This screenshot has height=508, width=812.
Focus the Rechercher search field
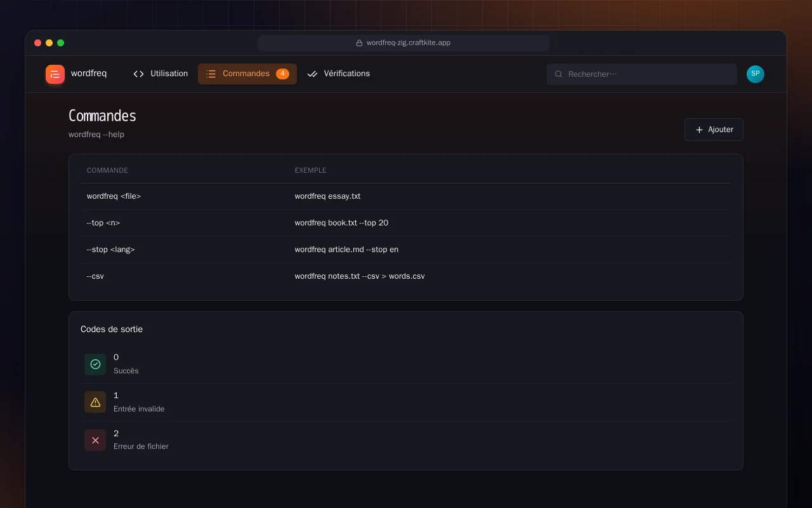[x=642, y=74]
